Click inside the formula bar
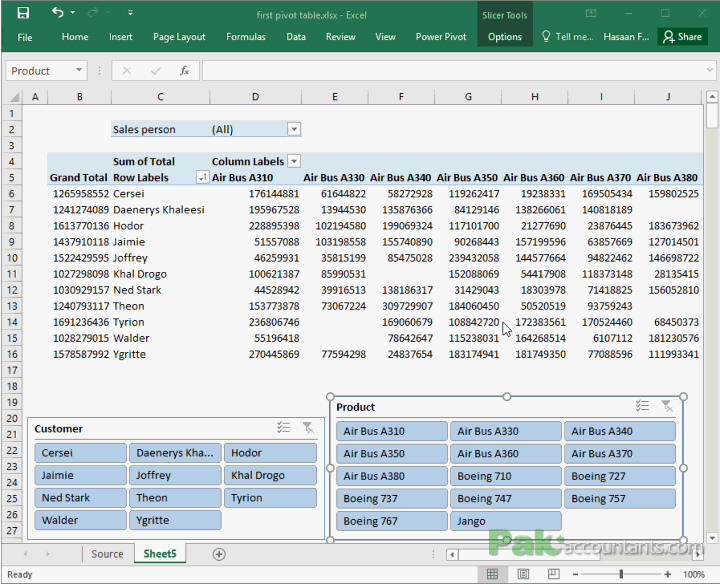The image size is (720, 584). [455, 71]
